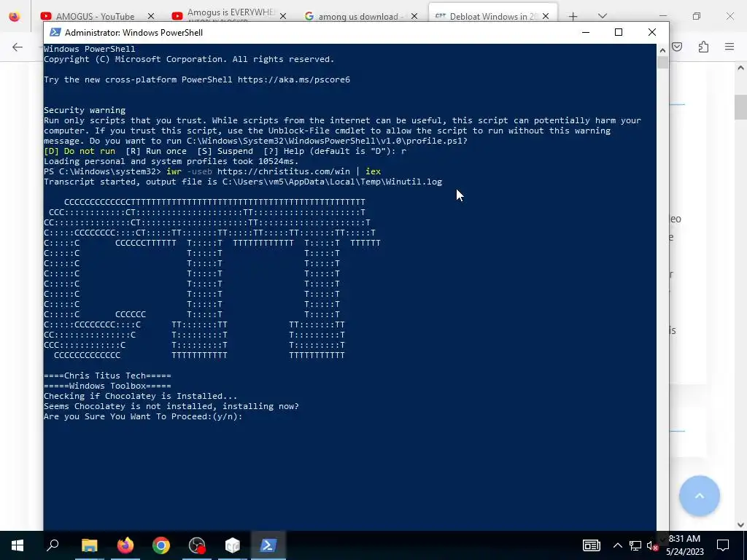Click the browser page scrollbar up arrow

(740, 68)
